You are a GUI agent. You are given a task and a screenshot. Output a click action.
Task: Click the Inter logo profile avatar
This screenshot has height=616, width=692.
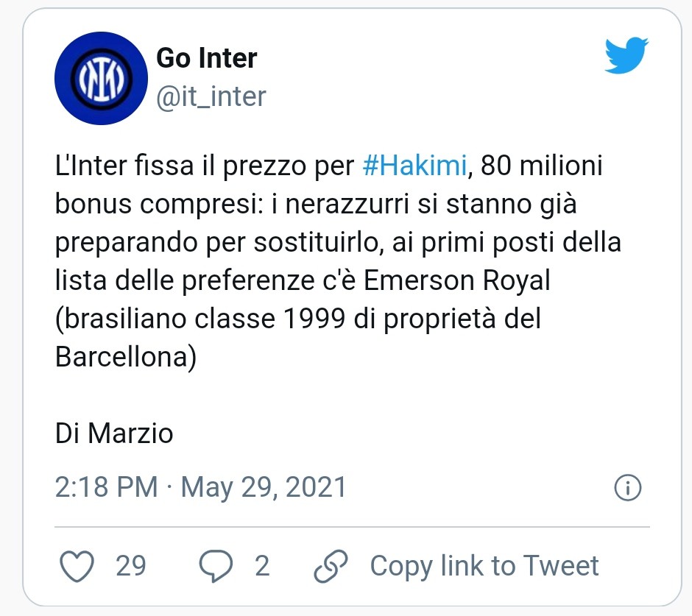click(x=102, y=78)
